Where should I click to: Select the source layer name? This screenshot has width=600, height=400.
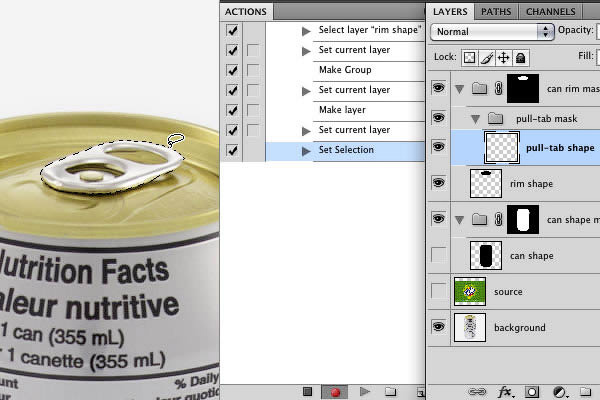tap(508, 292)
